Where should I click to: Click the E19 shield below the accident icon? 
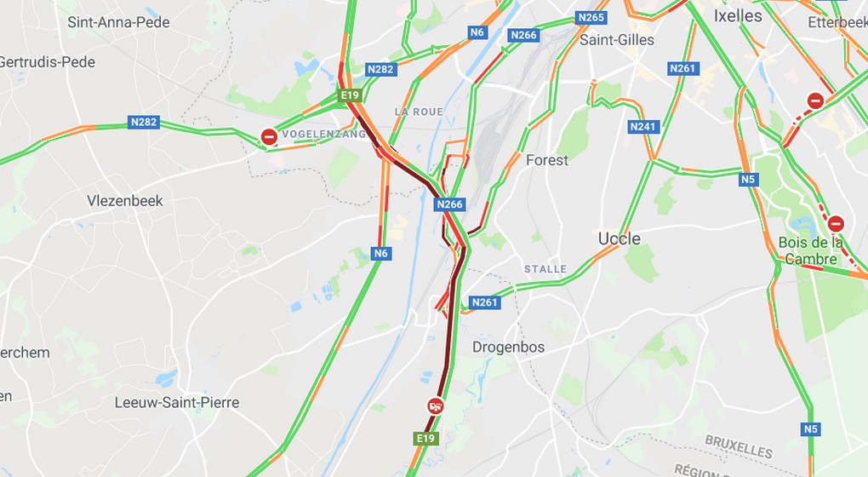425,439
